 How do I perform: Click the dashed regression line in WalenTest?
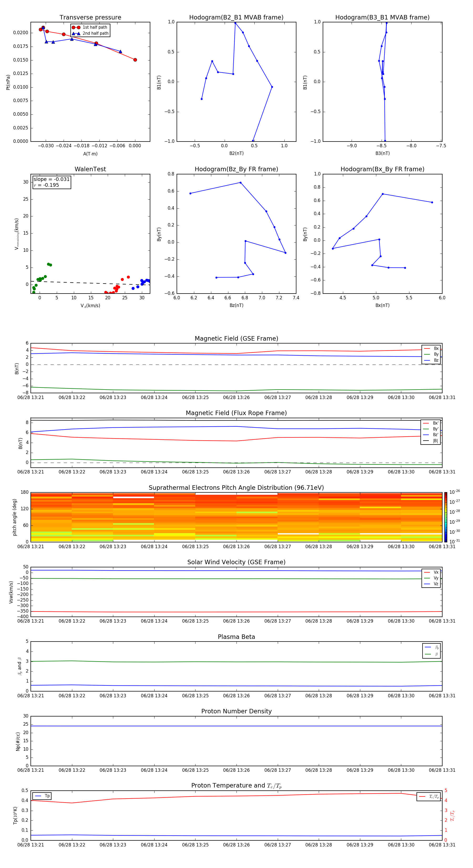click(90, 283)
